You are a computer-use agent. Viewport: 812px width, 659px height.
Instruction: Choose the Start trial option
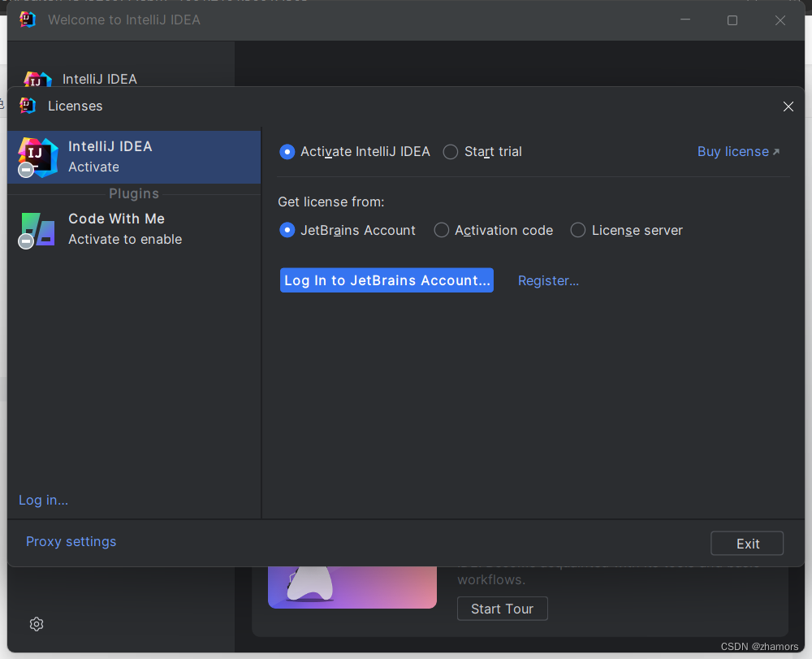click(x=482, y=151)
